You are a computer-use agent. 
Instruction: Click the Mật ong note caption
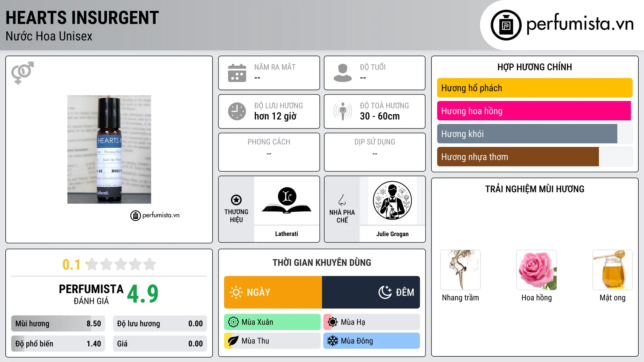click(613, 298)
